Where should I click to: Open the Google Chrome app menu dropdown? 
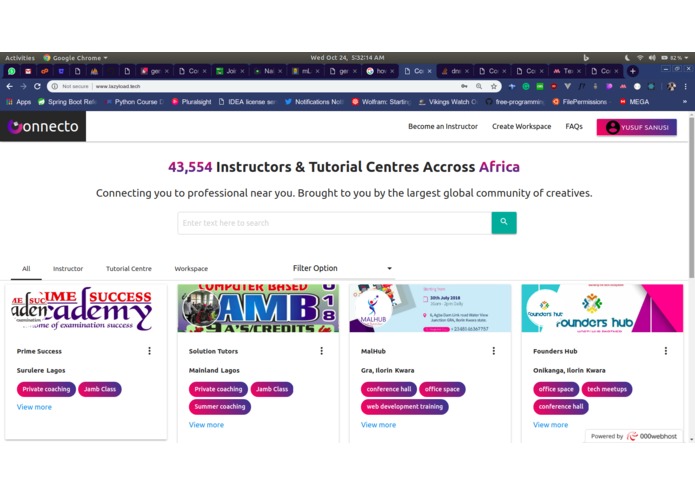coord(75,58)
